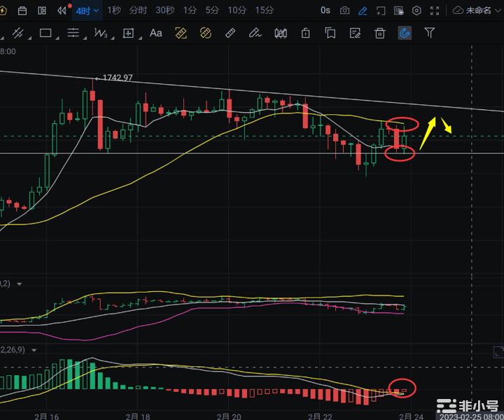Take a chart snapshot with camera icon

click(344, 10)
